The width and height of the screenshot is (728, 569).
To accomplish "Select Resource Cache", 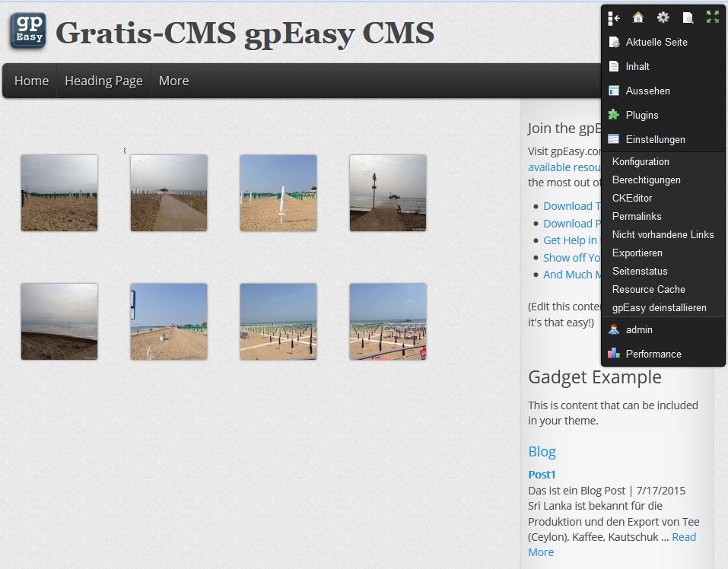I will (649, 289).
